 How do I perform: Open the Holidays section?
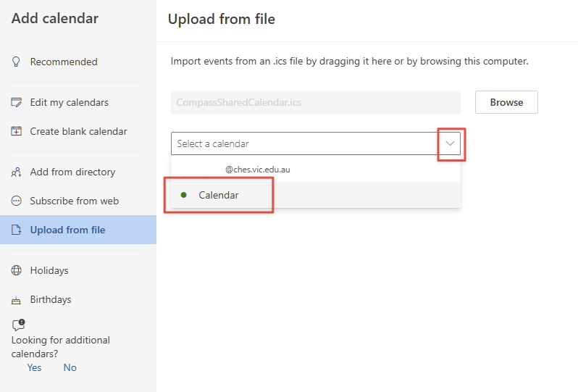pyautogui.click(x=49, y=271)
